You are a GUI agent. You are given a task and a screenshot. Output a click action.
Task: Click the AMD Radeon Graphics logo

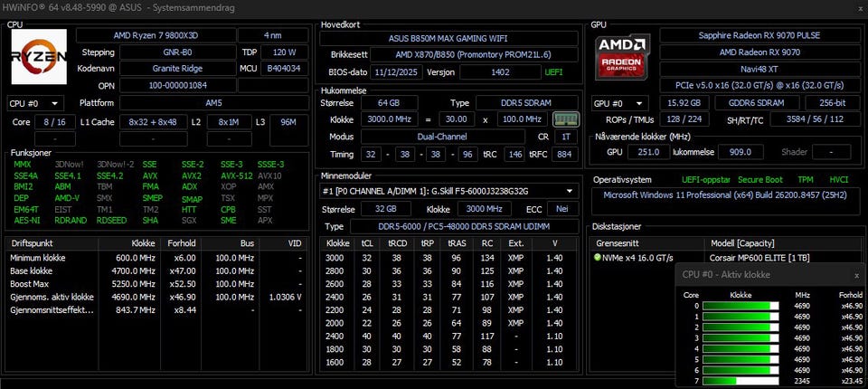point(623,57)
